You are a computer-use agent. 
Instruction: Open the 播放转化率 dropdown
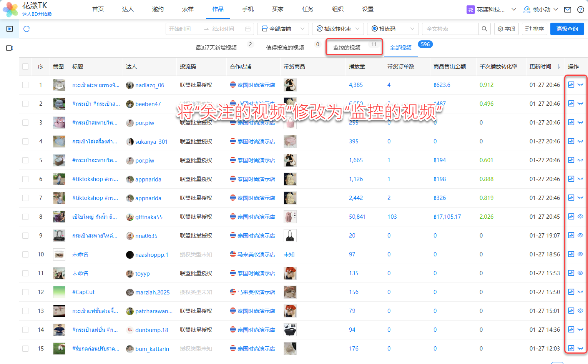point(338,29)
